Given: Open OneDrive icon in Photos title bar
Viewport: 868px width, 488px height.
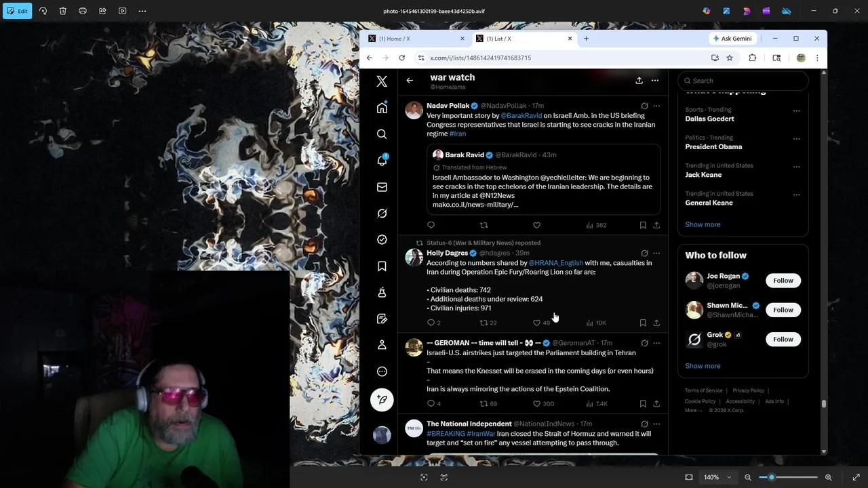Looking at the screenshot, I should [x=786, y=11].
